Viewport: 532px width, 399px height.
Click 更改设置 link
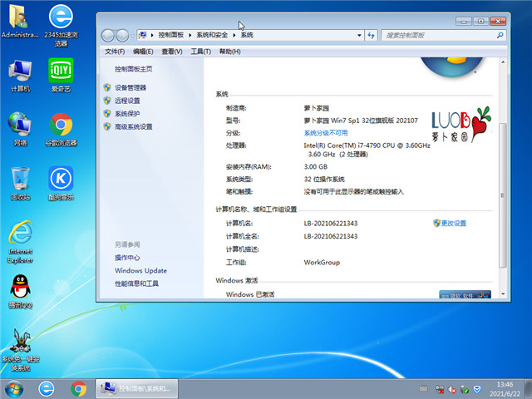click(454, 224)
